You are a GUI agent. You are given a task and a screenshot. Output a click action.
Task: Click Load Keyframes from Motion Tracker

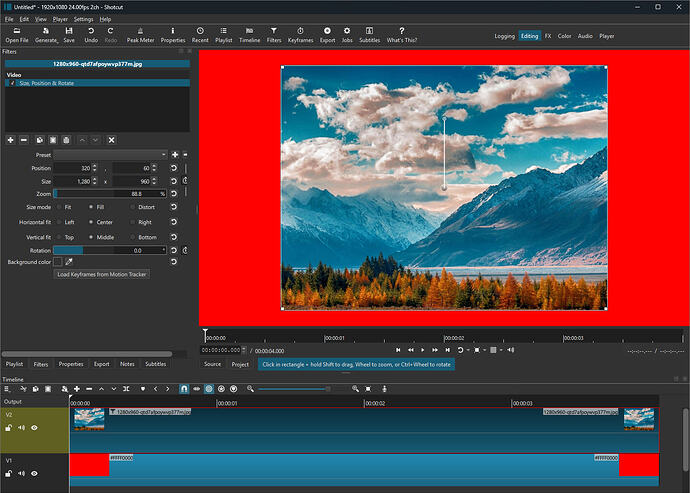[102, 274]
